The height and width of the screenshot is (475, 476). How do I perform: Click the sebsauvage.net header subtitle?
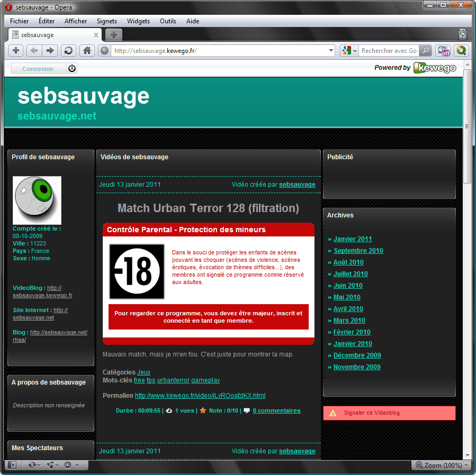(57, 116)
